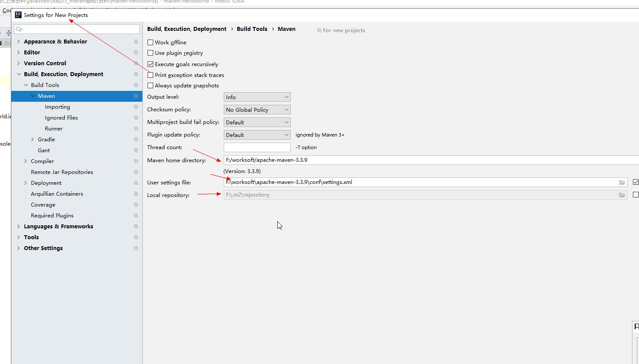Click the project-scope icon on the selected Maven row
The image size is (639, 364).
pos(136,96)
